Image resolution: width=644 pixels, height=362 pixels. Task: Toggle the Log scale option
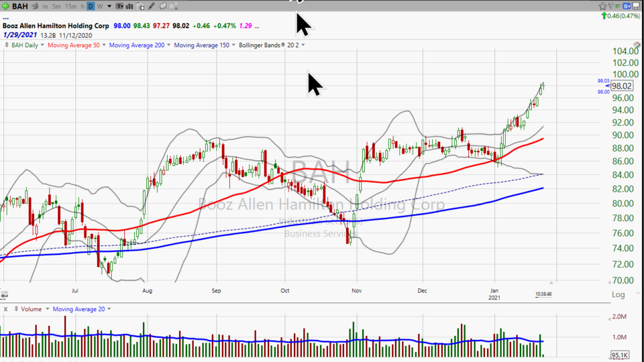pos(618,294)
